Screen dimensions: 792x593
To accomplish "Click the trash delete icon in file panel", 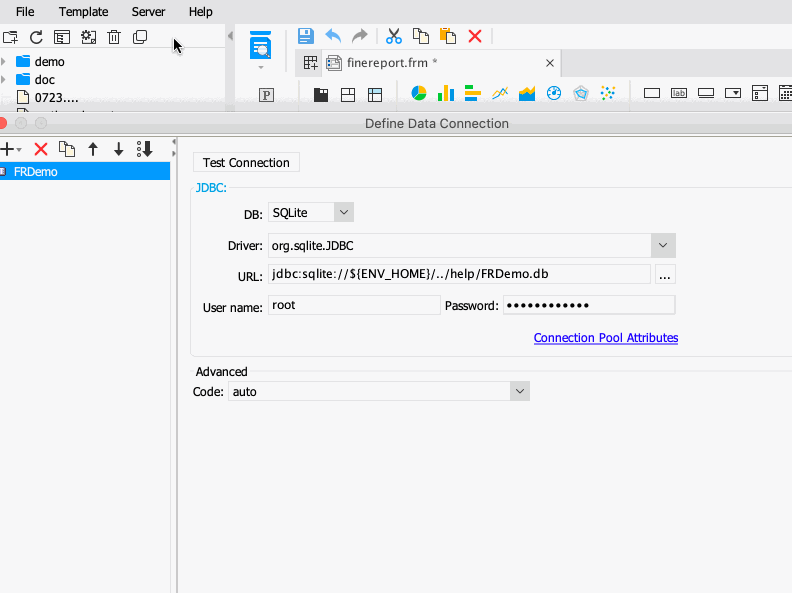I will (x=114, y=37).
